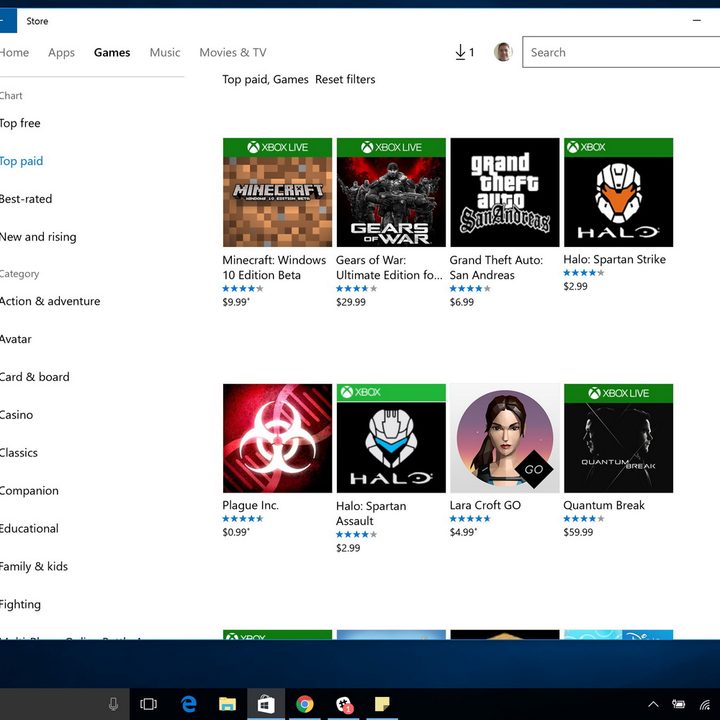Click the $6.99 price
The image size is (720, 720).
coord(461,302)
